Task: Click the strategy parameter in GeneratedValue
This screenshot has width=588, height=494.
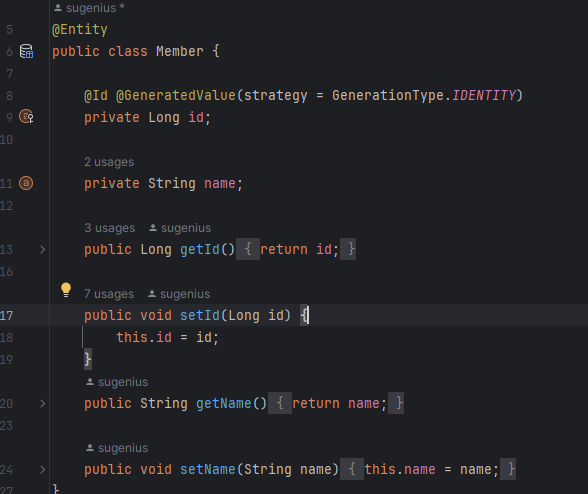Action: point(276,95)
